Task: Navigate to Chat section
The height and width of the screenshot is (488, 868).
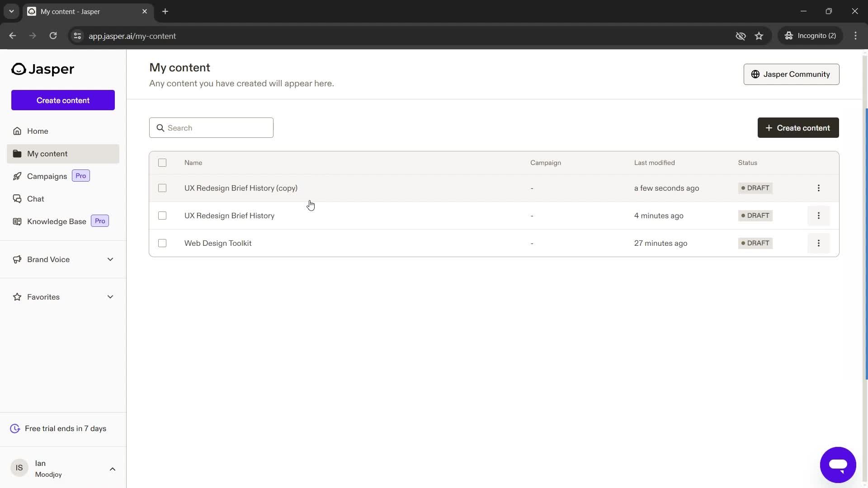Action: pos(36,198)
